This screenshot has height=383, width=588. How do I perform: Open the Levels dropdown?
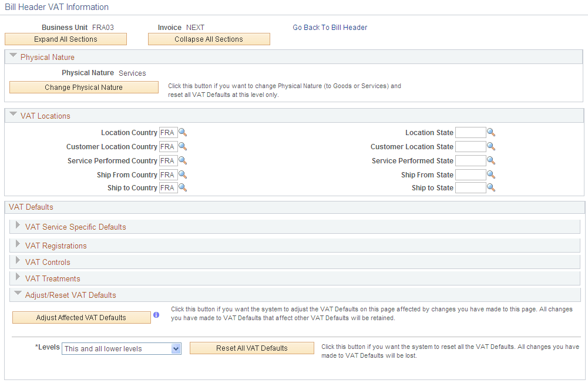click(174, 348)
